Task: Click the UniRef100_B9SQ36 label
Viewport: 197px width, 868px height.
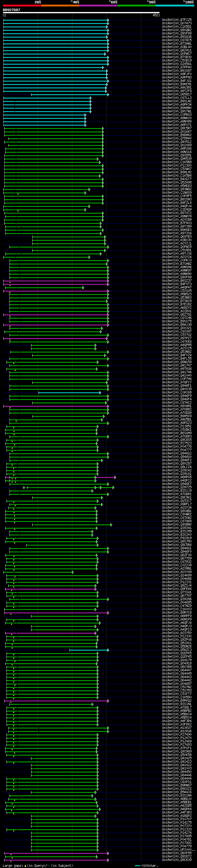Action: 176,37
